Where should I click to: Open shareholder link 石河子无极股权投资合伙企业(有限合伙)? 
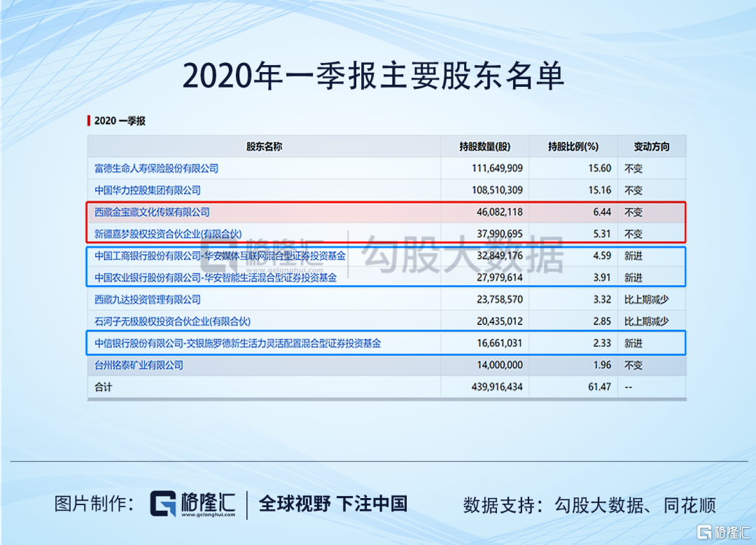[173, 322]
